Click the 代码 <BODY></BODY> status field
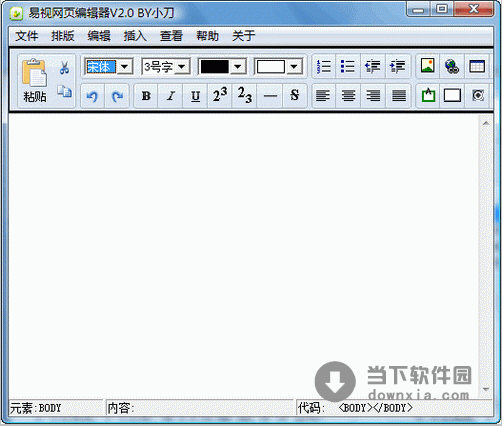Screen dimensions: 502x426 pyautogui.click(x=394, y=407)
